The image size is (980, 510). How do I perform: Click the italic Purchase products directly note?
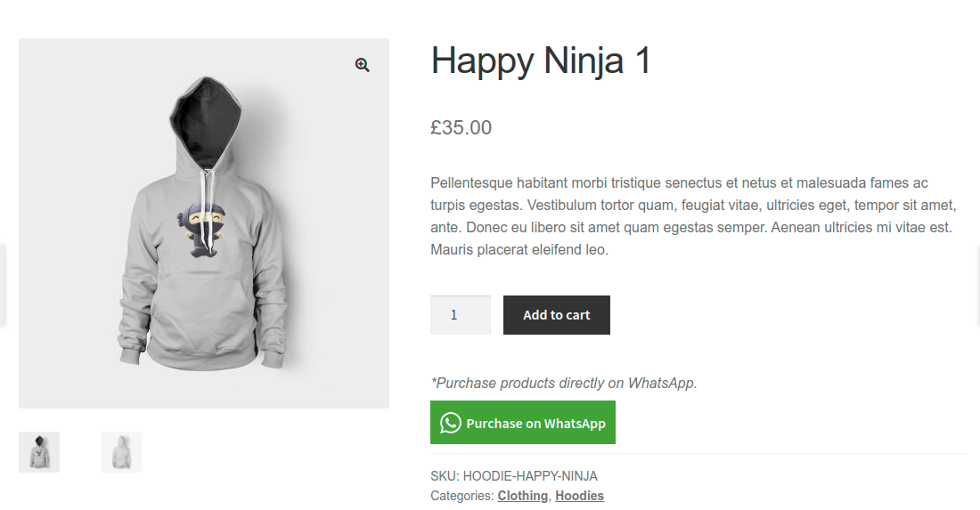[563, 384]
